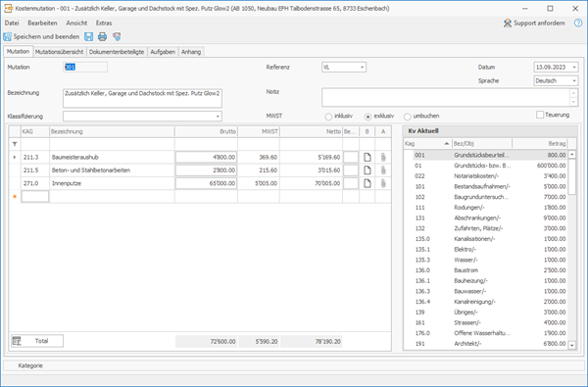Switch to Mutationsübersicht tab
This screenshot has width=588, height=387.
(x=59, y=52)
